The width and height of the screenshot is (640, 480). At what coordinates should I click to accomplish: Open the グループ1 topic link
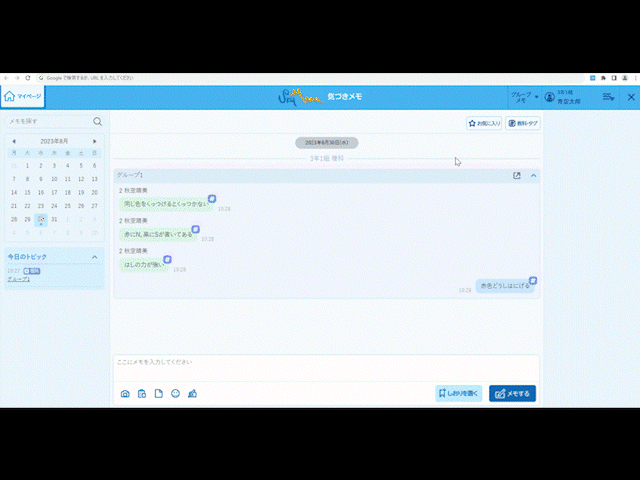point(18,279)
